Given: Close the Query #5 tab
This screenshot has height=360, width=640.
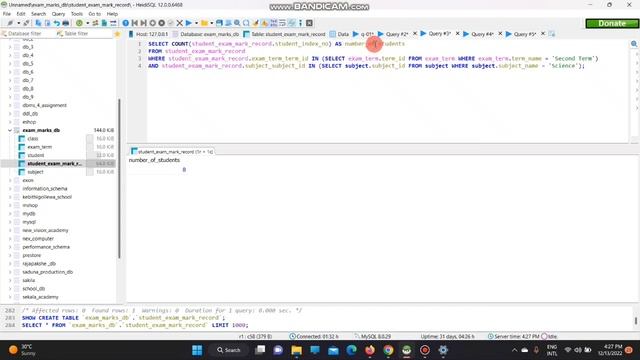Looking at the screenshot, I should pos(543,33).
